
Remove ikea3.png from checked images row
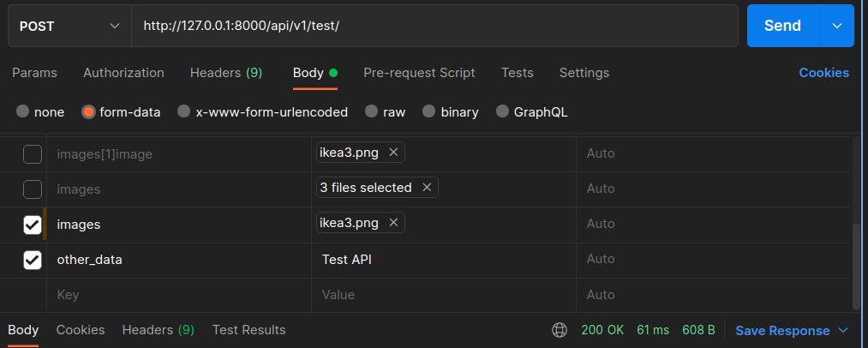[x=393, y=223]
